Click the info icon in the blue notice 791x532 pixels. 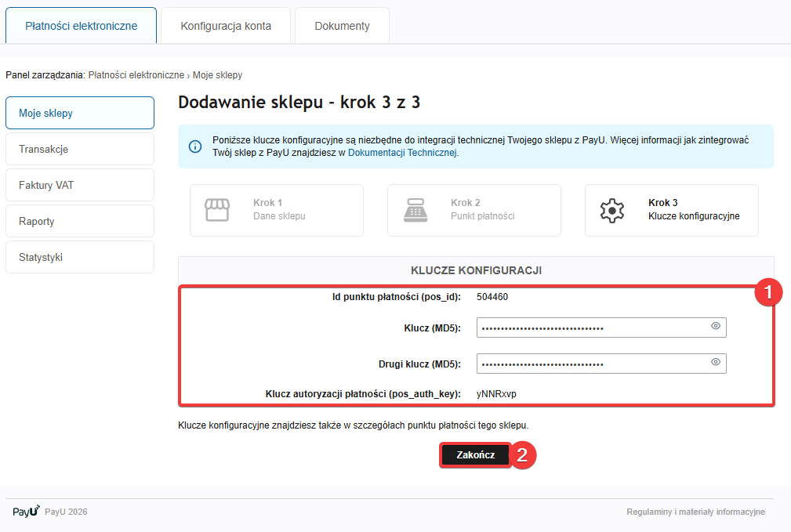point(195,147)
